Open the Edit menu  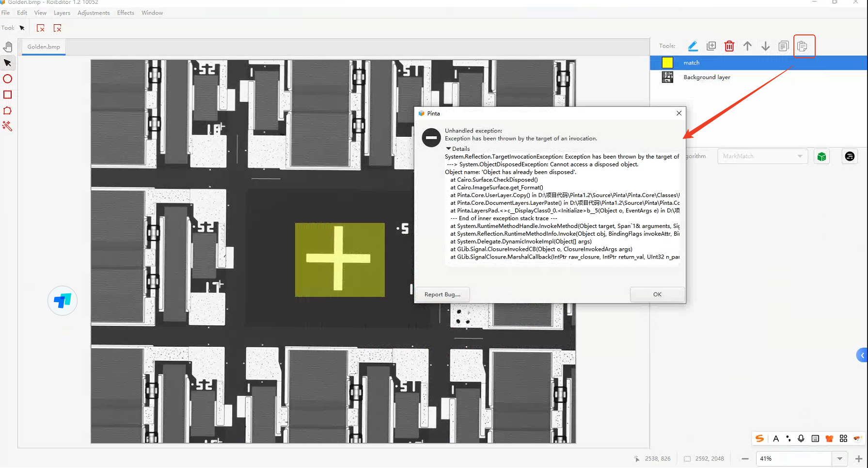(x=22, y=13)
